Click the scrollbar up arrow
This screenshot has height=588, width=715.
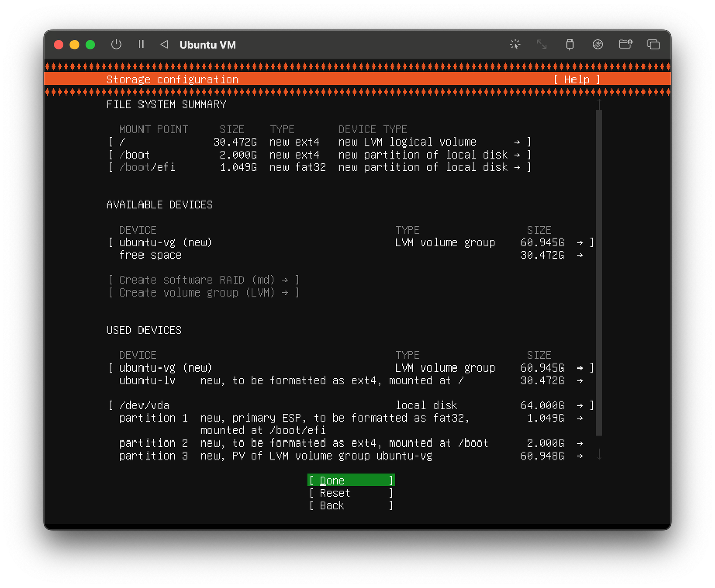click(x=599, y=104)
